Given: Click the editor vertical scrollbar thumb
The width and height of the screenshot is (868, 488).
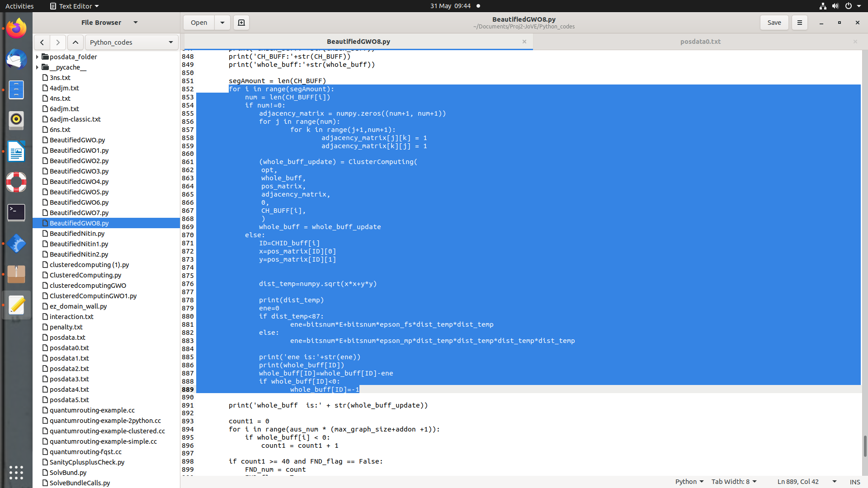Looking at the screenshot, I should point(864,446).
